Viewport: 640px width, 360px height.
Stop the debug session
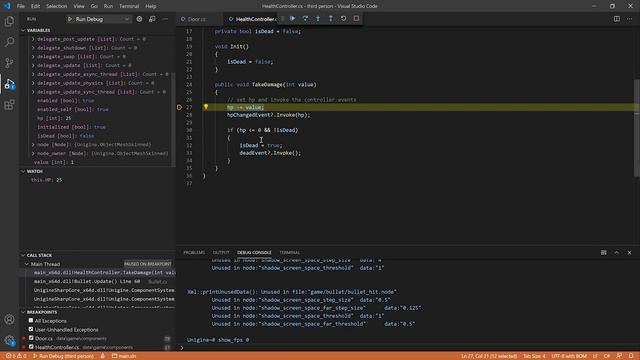[x=356, y=18]
